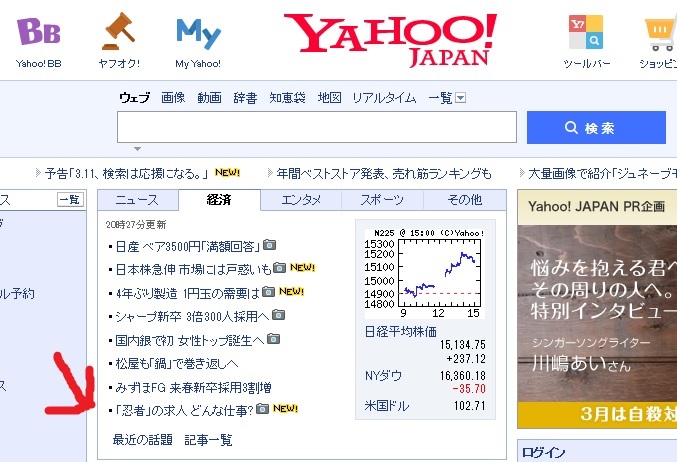
Task: Click camera icon beside 国内銀で初 headline
Action: (273, 339)
